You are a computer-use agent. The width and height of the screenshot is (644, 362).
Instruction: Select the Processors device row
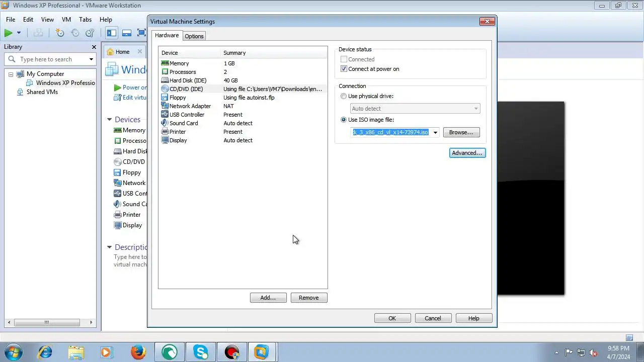[x=243, y=72]
